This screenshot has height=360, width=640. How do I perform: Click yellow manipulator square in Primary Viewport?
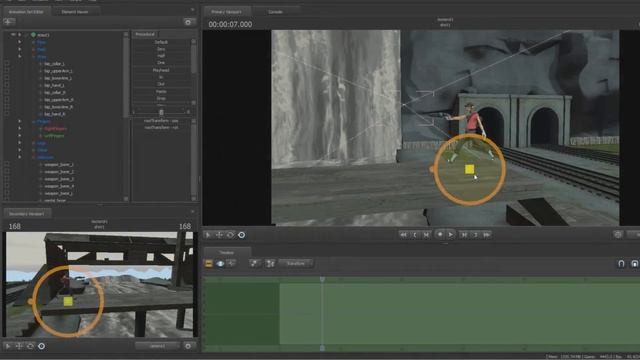click(469, 169)
